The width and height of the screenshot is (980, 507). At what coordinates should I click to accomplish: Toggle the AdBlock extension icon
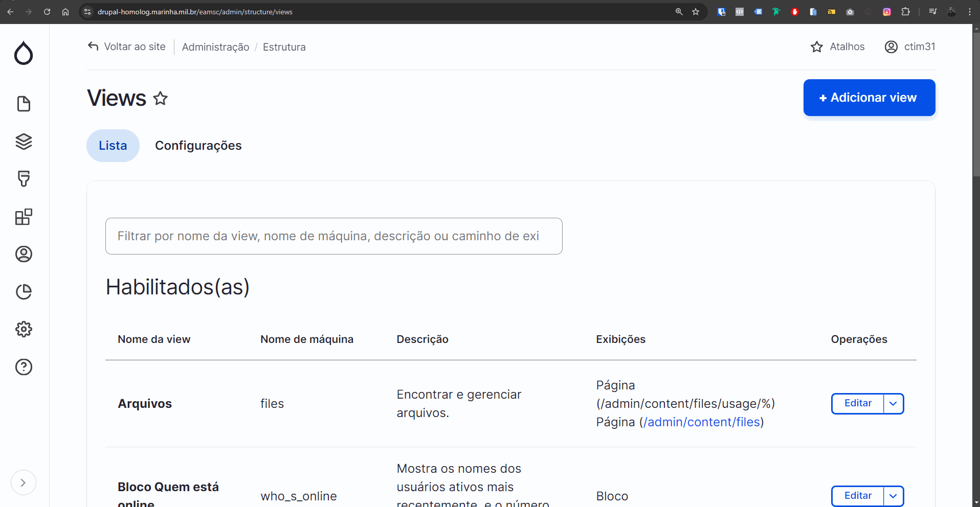click(x=795, y=12)
